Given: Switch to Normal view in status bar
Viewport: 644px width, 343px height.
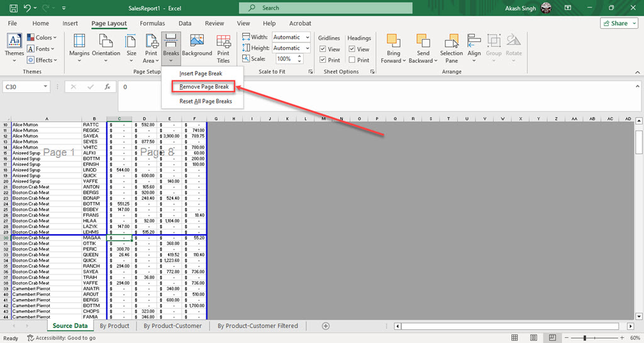Looking at the screenshot, I should point(514,338).
